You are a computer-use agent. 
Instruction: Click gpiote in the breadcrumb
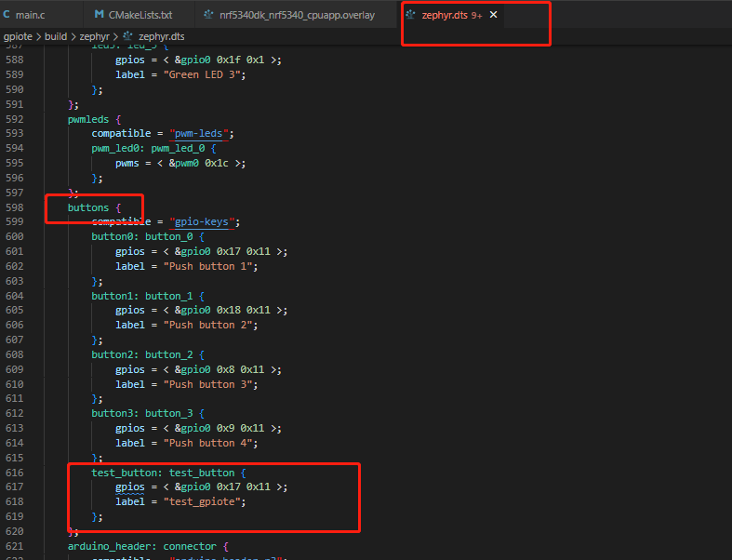pos(19,36)
